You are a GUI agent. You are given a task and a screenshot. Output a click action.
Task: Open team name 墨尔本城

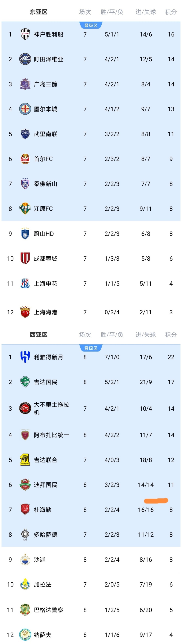(x=46, y=109)
